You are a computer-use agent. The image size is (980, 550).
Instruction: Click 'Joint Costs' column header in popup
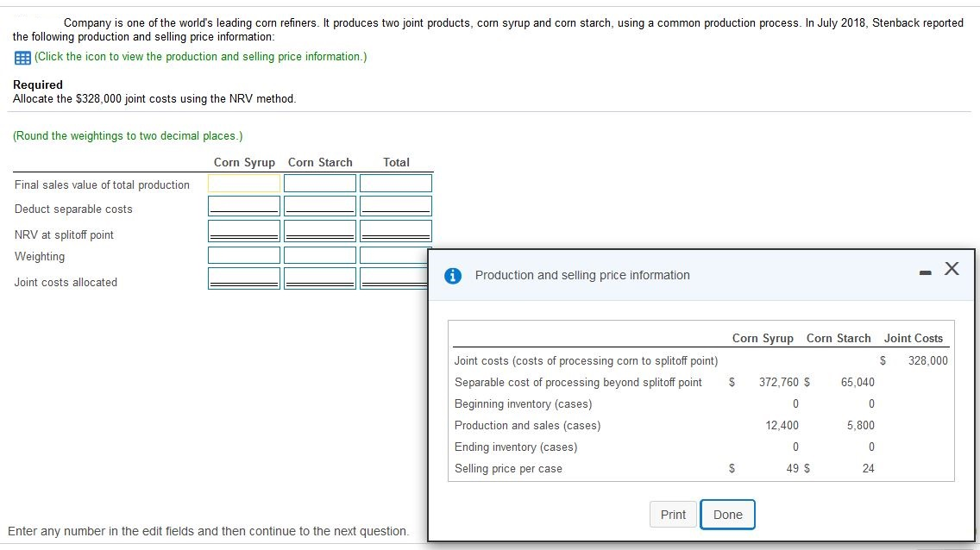(913, 339)
